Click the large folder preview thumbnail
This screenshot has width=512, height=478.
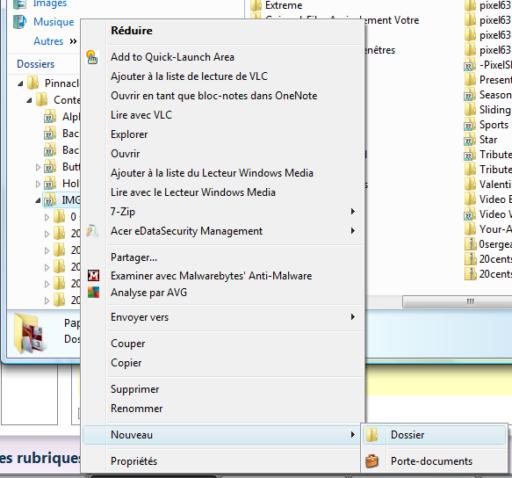(29, 333)
